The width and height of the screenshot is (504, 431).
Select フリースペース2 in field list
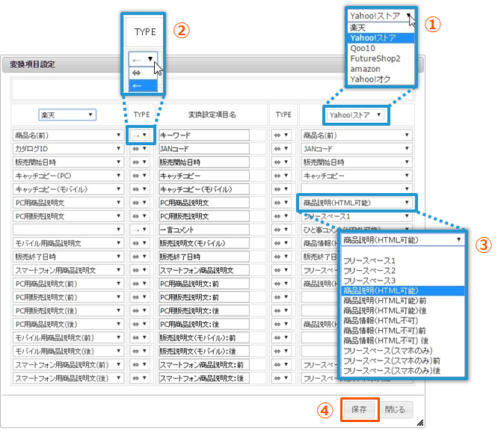click(403, 271)
